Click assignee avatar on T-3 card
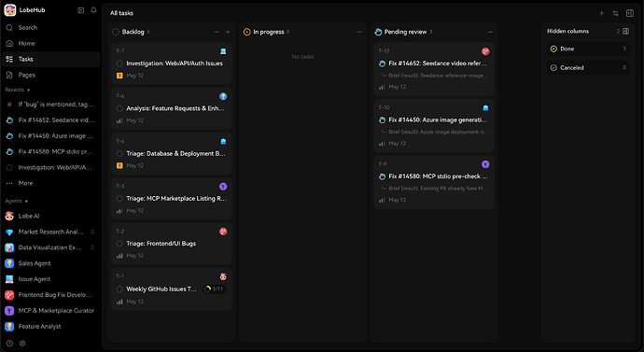Viewport: 644px width, 352px height. 223,187
